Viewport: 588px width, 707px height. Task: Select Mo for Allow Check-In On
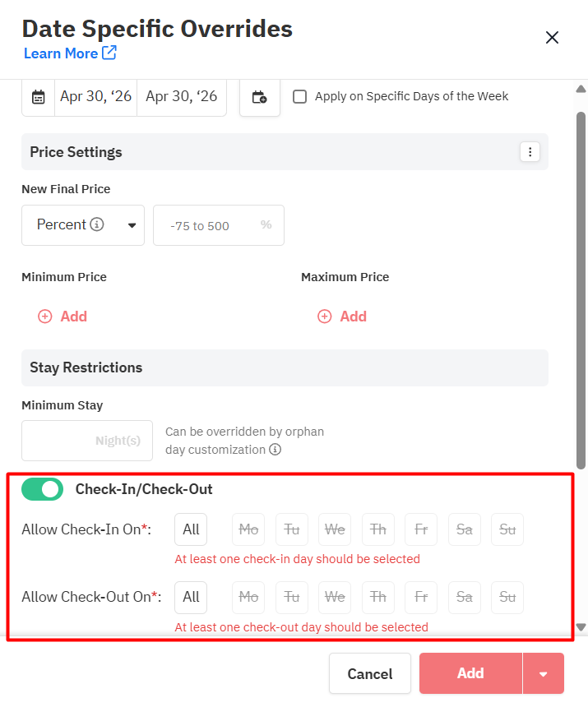248,529
